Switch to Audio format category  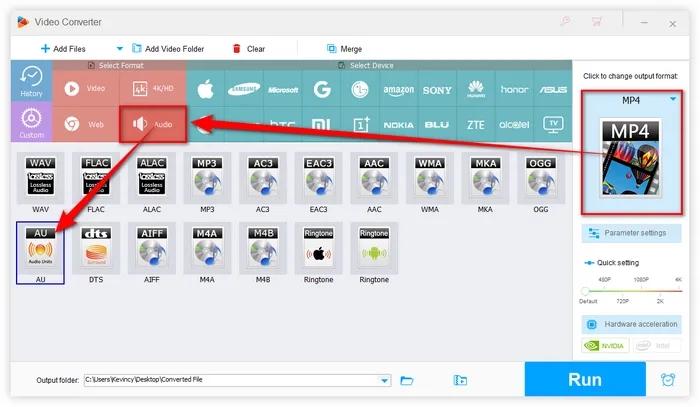pyautogui.click(x=153, y=124)
